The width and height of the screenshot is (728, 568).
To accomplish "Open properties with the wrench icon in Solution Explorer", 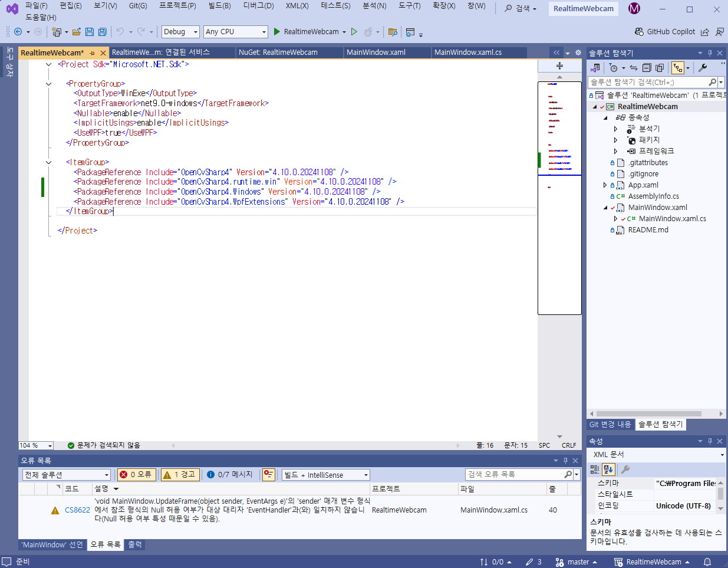I will (703, 68).
